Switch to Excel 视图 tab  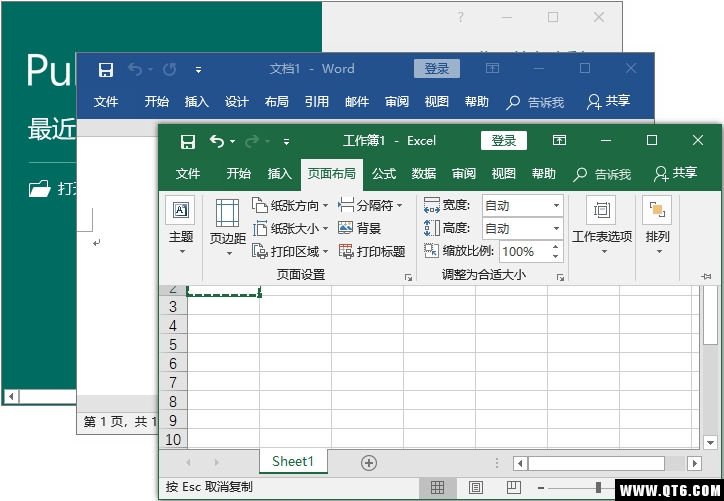pos(503,174)
